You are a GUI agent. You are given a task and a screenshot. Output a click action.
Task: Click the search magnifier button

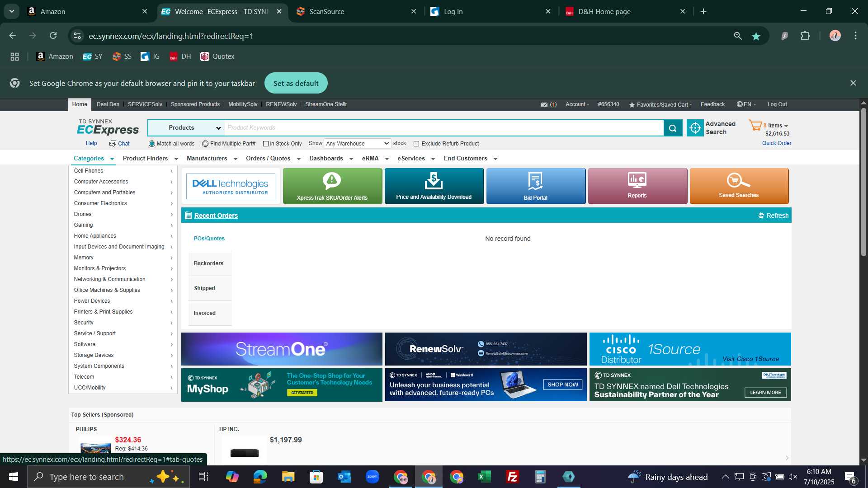(x=673, y=128)
